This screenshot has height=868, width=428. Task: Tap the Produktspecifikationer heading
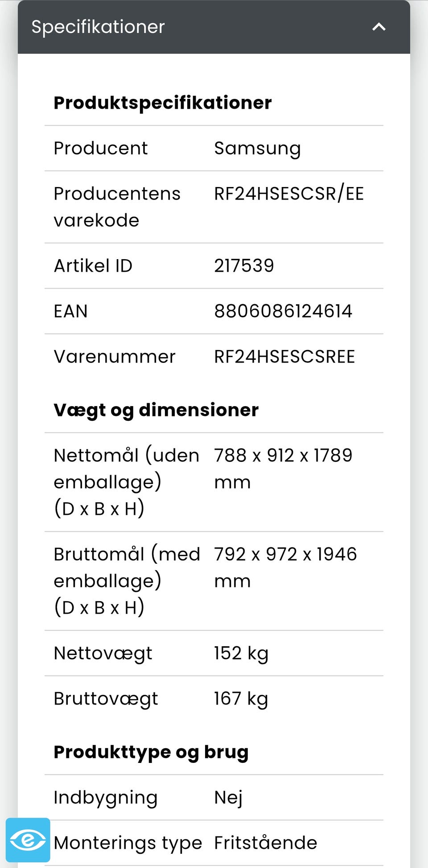tap(163, 103)
